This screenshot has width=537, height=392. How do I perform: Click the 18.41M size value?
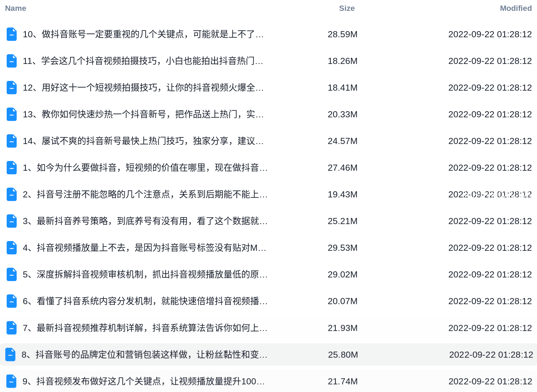point(342,88)
